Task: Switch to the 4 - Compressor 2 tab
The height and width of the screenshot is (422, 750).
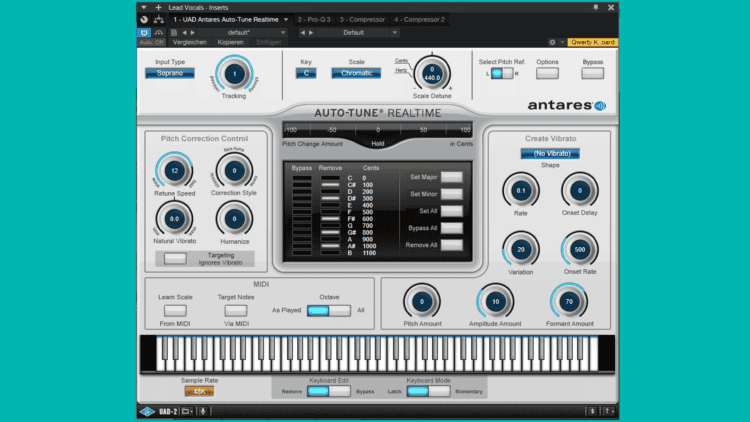Action: click(419, 20)
